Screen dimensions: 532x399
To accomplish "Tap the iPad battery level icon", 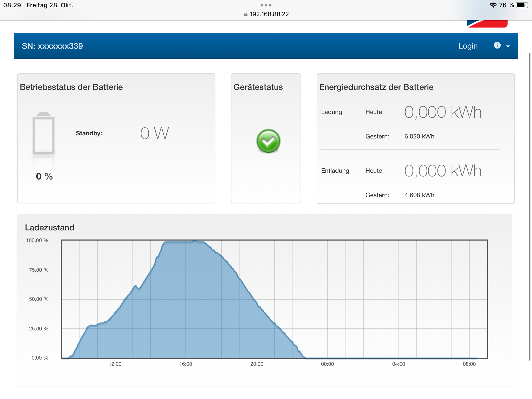I will [522, 5].
